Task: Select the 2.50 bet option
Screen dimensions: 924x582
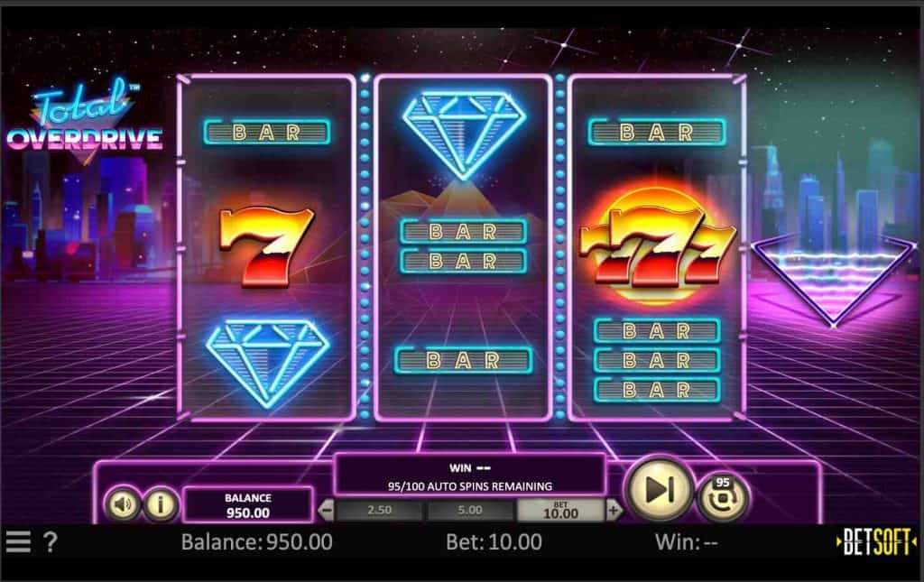Action: tap(379, 510)
